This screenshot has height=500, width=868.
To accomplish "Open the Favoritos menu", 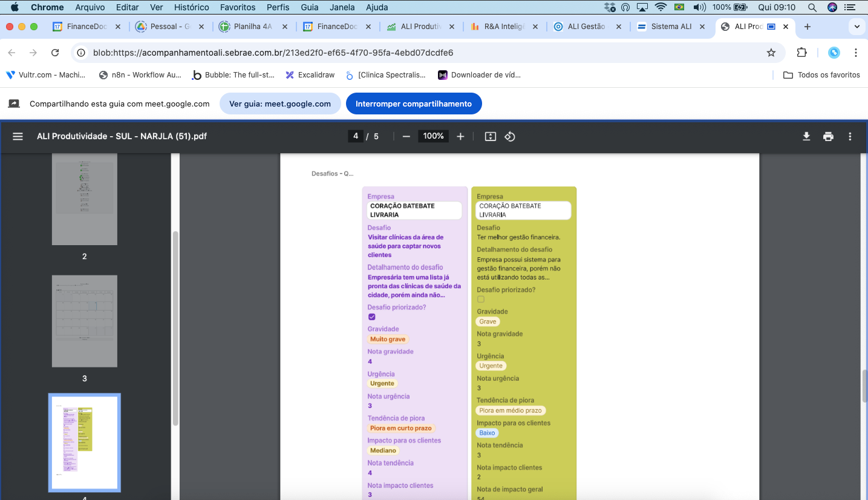I will (x=238, y=7).
